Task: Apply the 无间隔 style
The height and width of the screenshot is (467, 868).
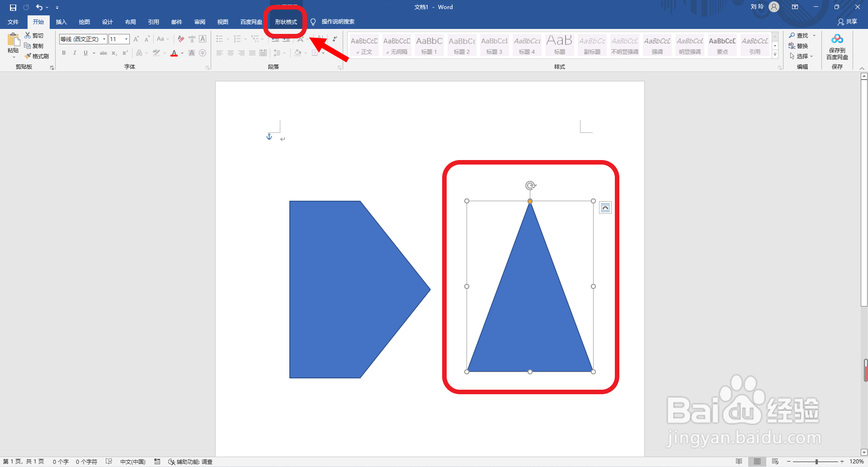Action: point(396,45)
